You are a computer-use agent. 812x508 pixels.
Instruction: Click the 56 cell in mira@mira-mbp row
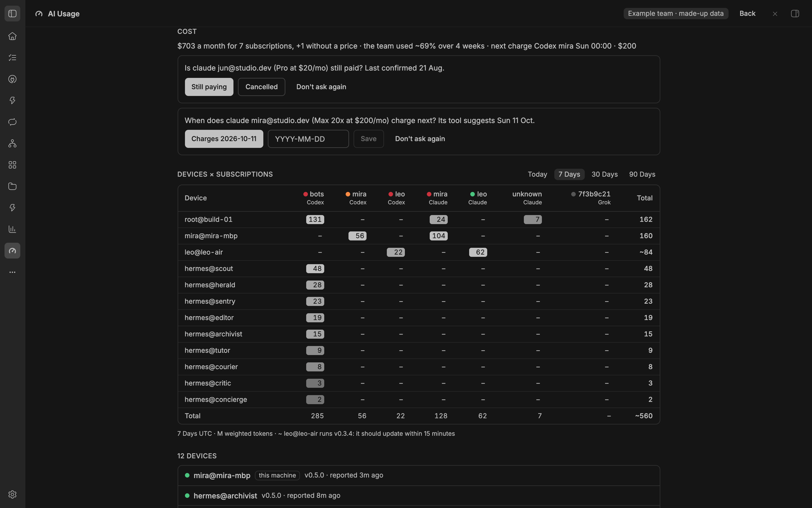357,236
